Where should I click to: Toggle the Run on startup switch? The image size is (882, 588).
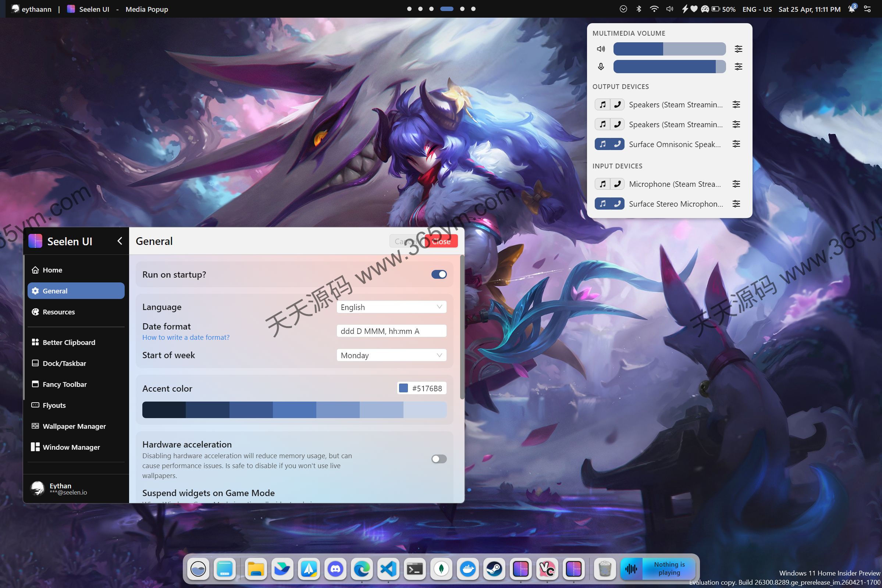[x=439, y=274]
